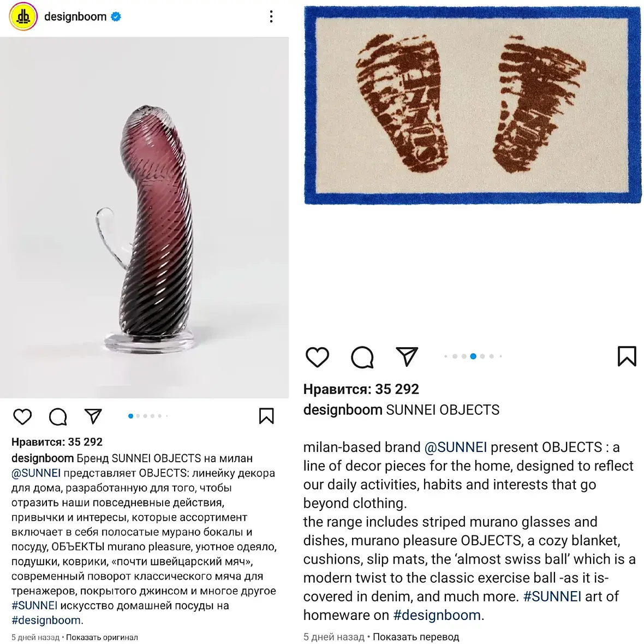
Task: Open the footprint doormat image
Action: coord(473,105)
